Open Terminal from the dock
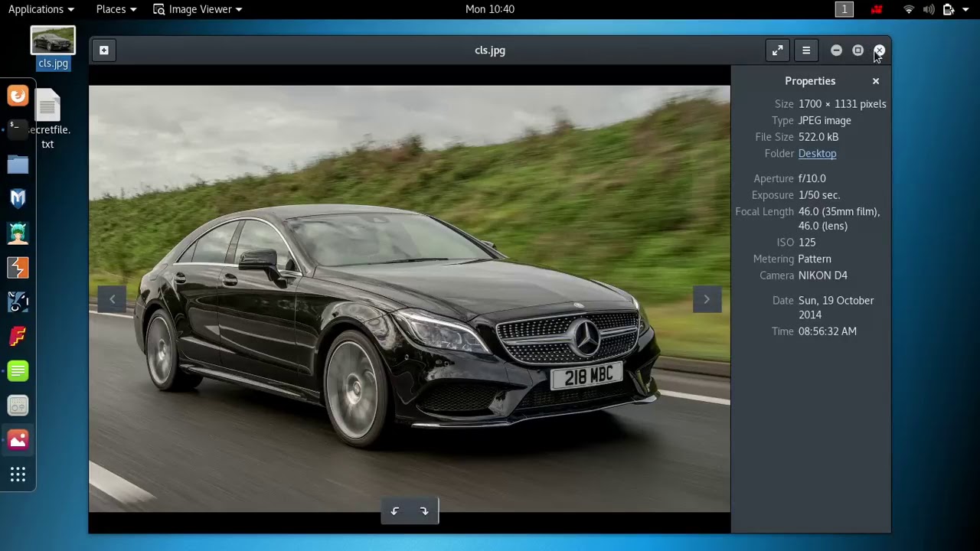Screen dimensions: 980x551 point(18,130)
